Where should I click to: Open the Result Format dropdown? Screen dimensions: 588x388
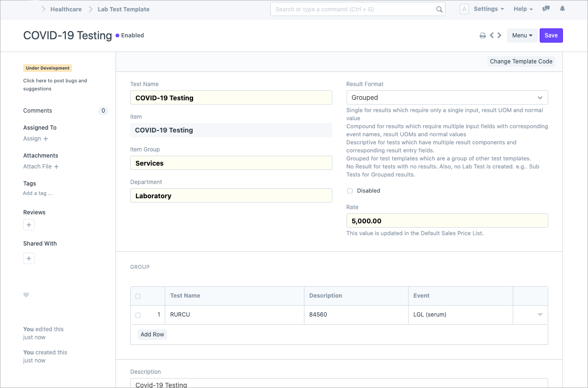point(447,97)
